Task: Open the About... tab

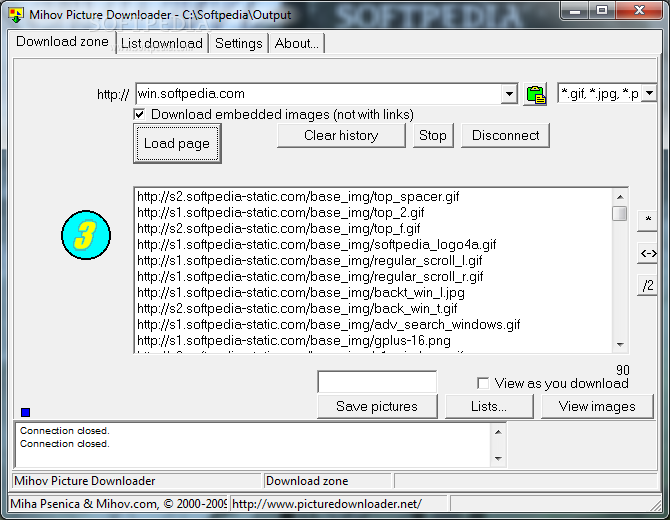Action: [297, 43]
